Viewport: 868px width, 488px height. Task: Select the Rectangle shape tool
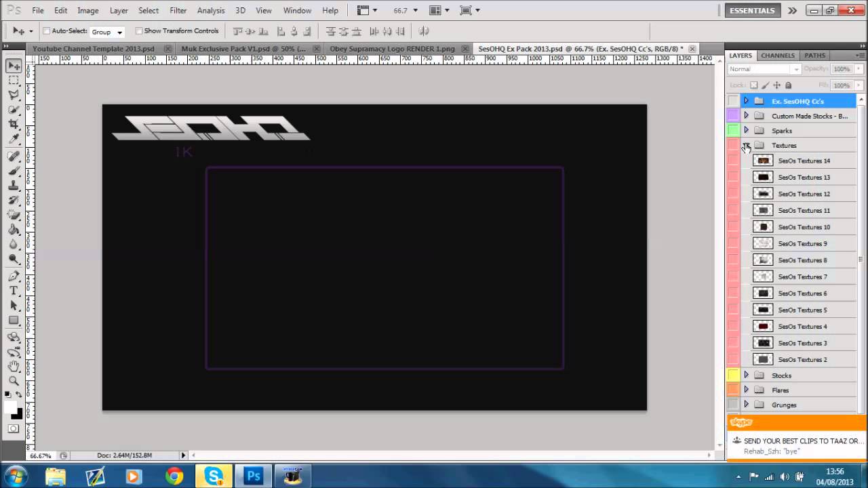(14, 321)
